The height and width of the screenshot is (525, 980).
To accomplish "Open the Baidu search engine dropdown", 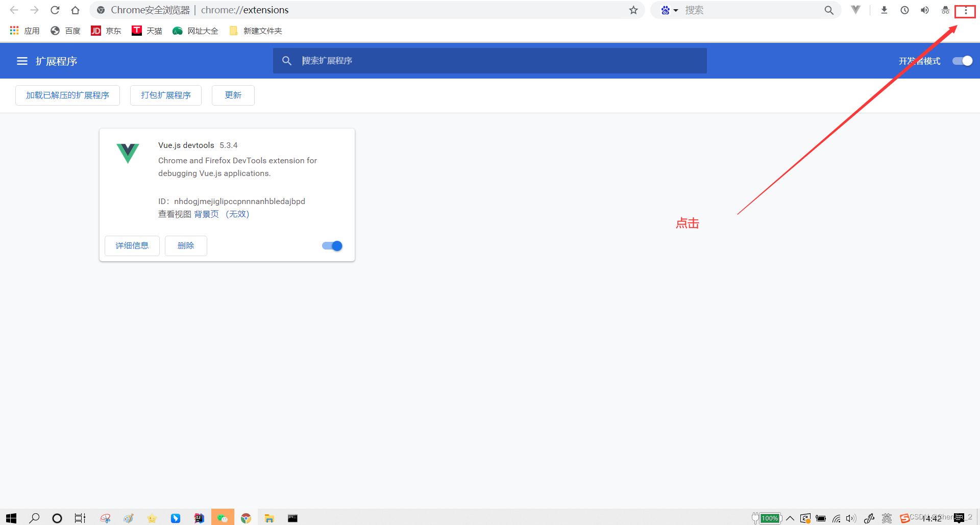I will [669, 10].
